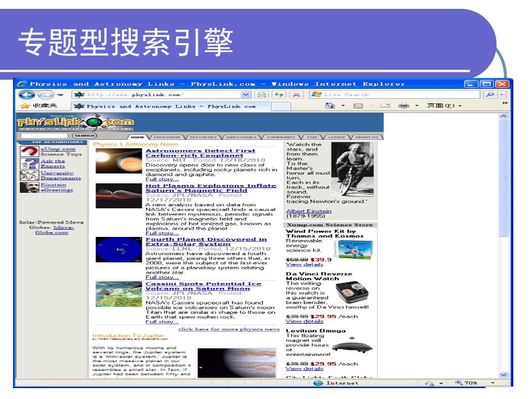Print page with the printer icon
This screenshot has width=532, height=399.
(403, 106)
